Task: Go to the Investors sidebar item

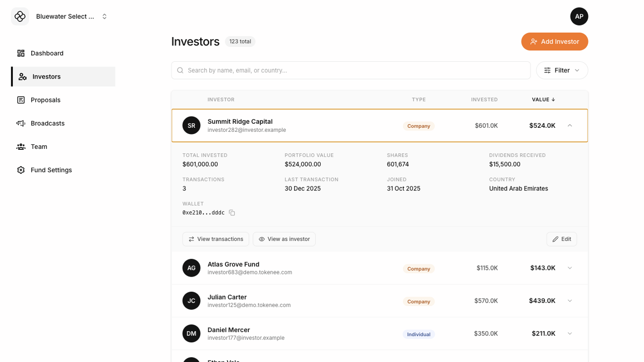Action: (47, 77)
